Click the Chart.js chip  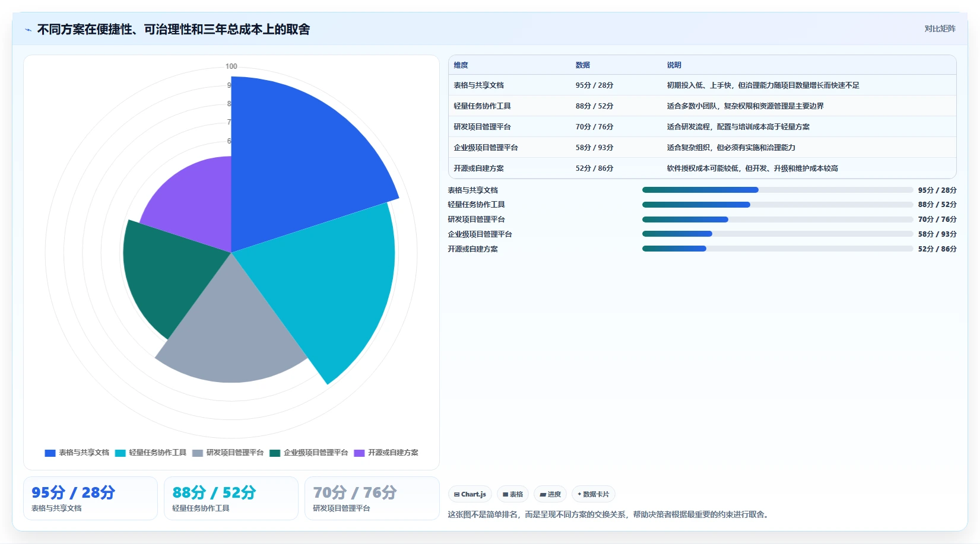[470, 494]
